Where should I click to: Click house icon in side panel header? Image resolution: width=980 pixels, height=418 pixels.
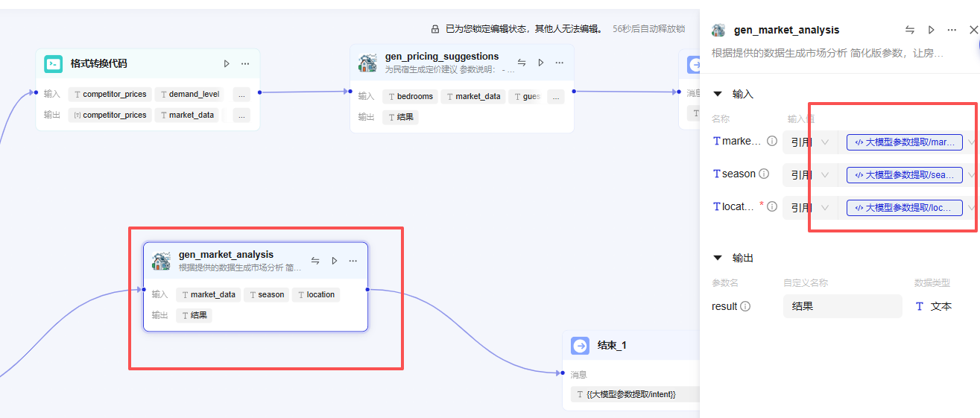pyautogui.click(x=718, y=30)
